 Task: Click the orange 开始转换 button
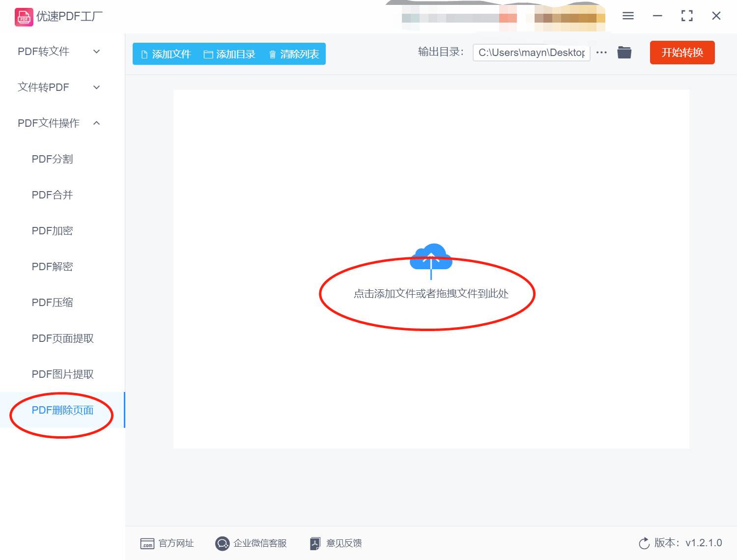click(682, 52)
